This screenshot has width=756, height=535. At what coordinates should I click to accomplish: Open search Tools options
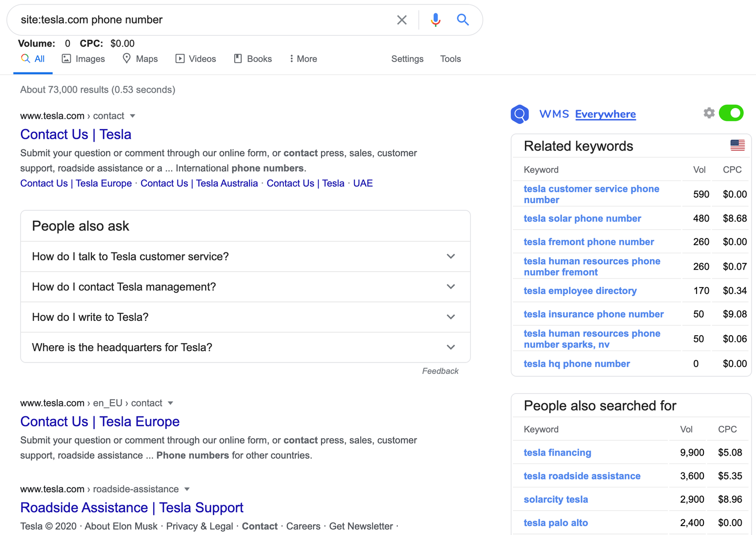(450, 59)
